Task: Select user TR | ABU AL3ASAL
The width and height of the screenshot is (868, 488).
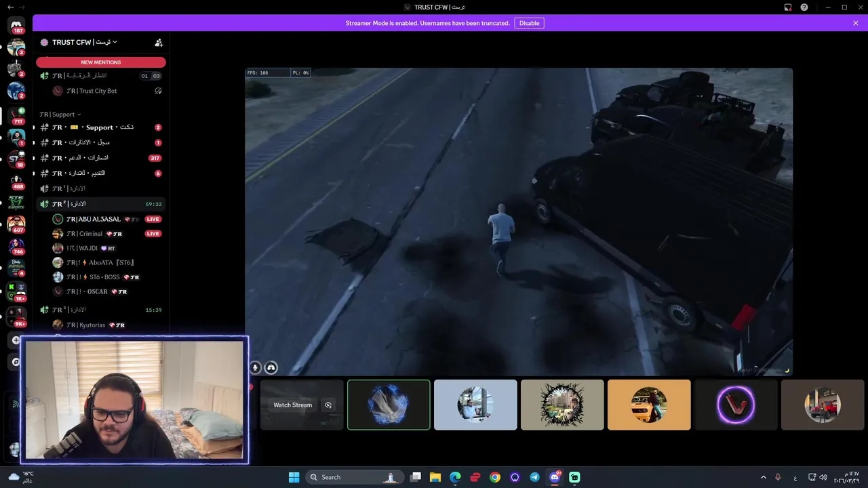Action: tap(106, 219)
